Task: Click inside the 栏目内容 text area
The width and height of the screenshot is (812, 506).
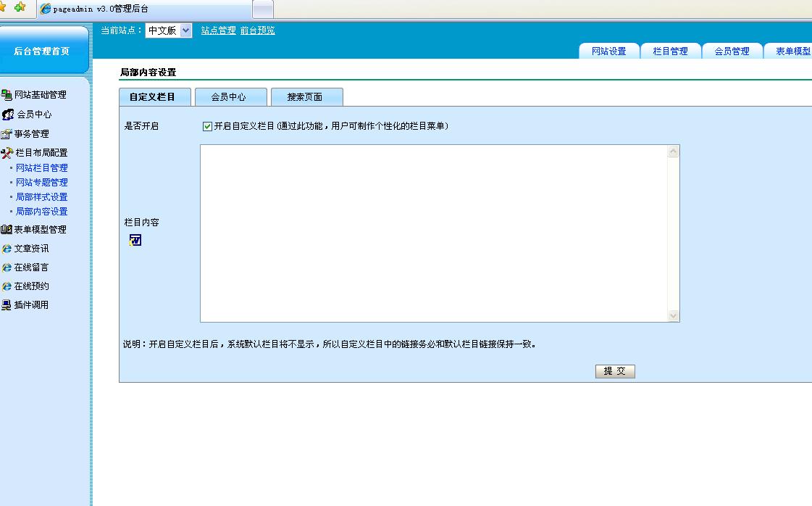Action: pyautogui.click(x=433, y=232)
